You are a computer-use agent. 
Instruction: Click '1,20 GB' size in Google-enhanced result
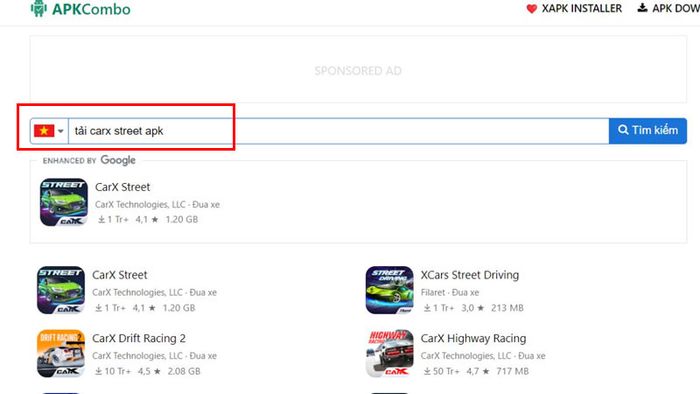tap(181, 219)
